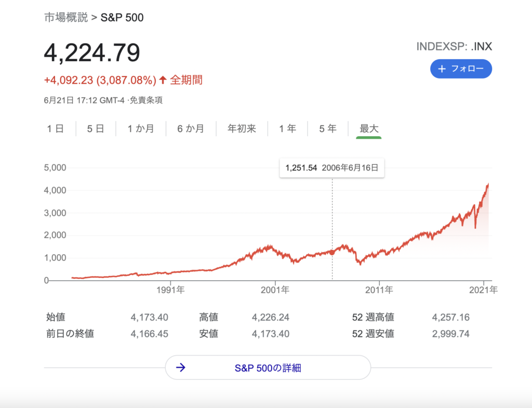Click the 始値 value 4,173.40

[x=149, y=318]
